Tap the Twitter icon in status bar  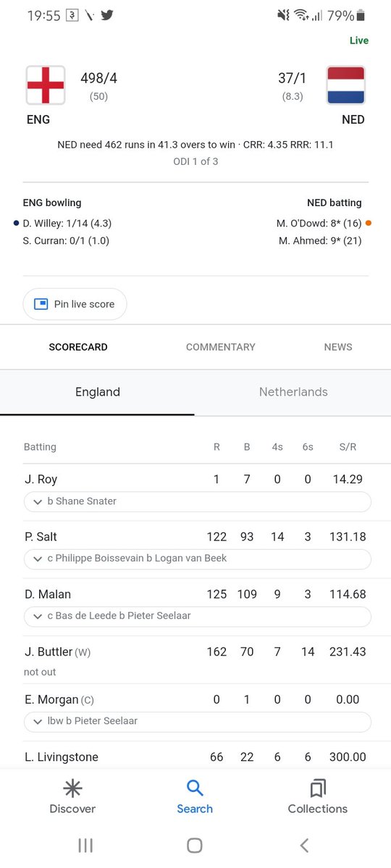(x=107, y=15)
